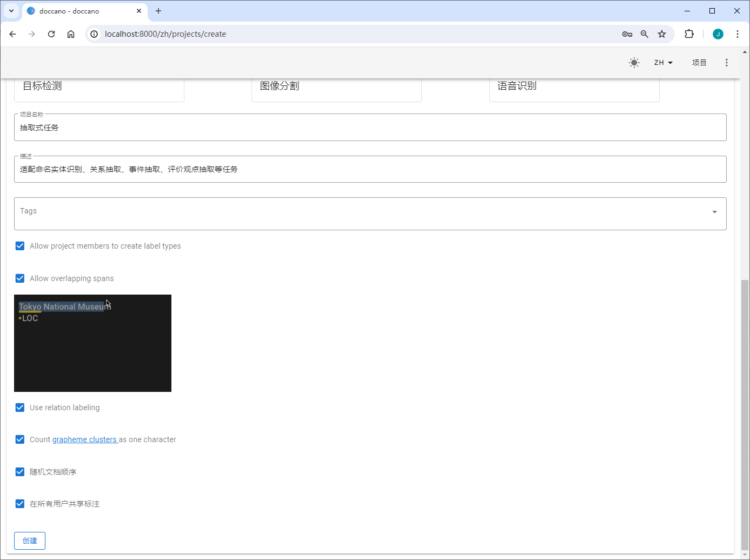Disable Allow overlapping spans
Viewport: 750px width, 560px height.
pos(19,278)
